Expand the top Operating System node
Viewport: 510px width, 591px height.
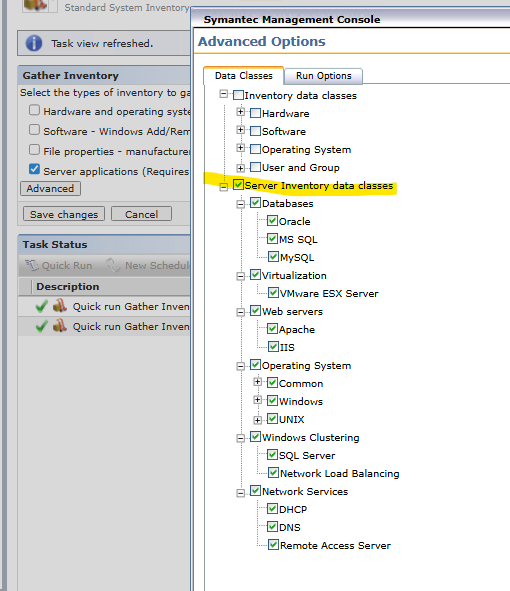click(x=240, y=148)
